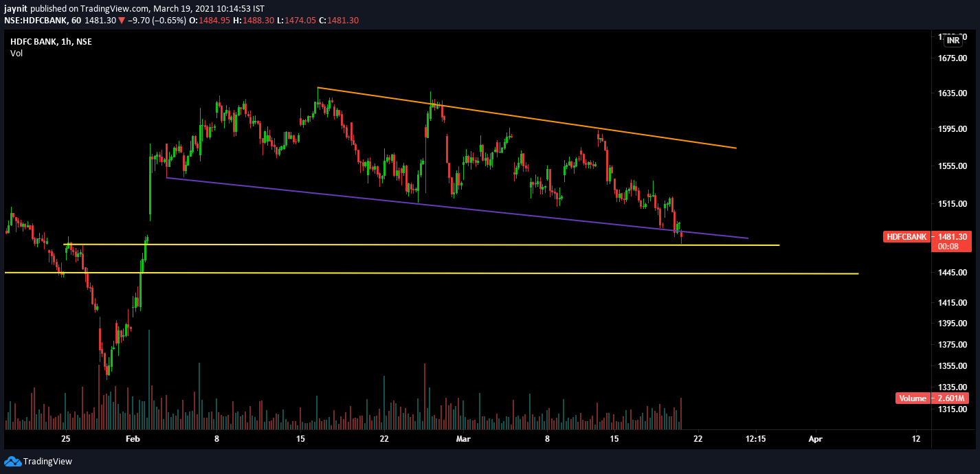Click the TradingView cloud logo icon
980x474 pixels.
12,461
